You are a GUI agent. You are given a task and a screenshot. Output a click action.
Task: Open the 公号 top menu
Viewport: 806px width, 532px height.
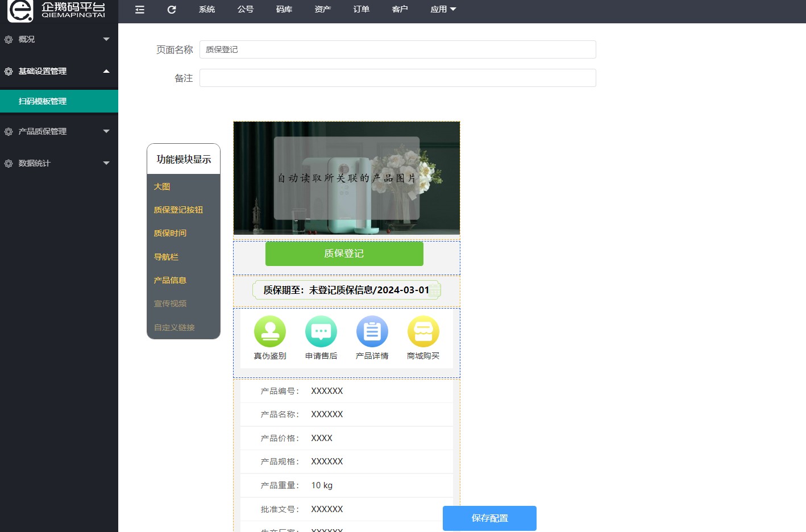(246, 10)
